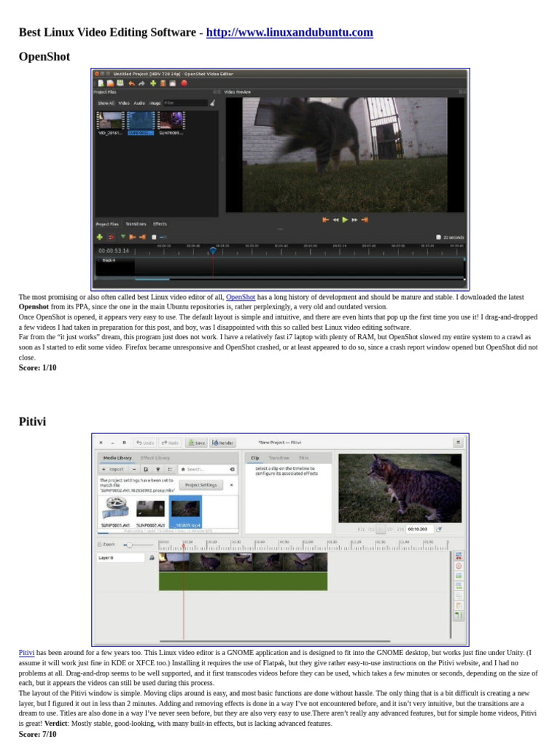Select Audio filter in OpenShot Project Files
The width and height of the screenshot is (560, 747).
click(139, 103)
